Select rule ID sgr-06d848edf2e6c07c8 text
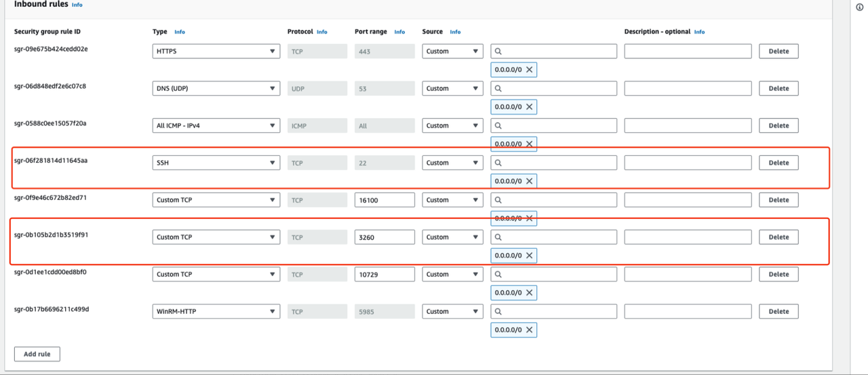The image size is (868, 375). coord(50,86)
